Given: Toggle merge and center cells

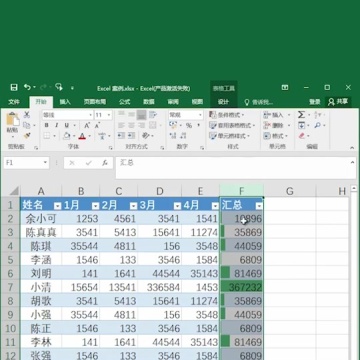Looking at the screenshot, I should [x=153, y=125].
